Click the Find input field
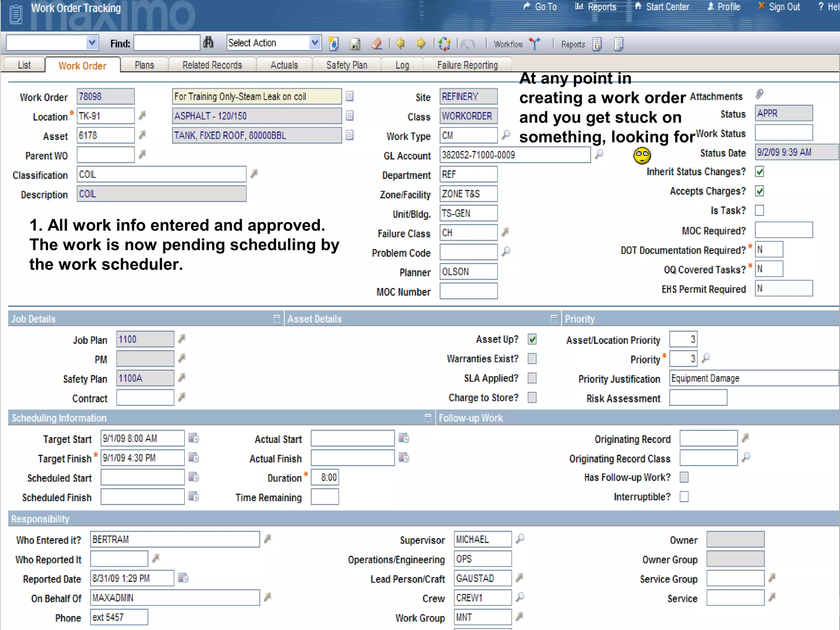This screenshot has height=630, width=840. (x=167, y=43)
